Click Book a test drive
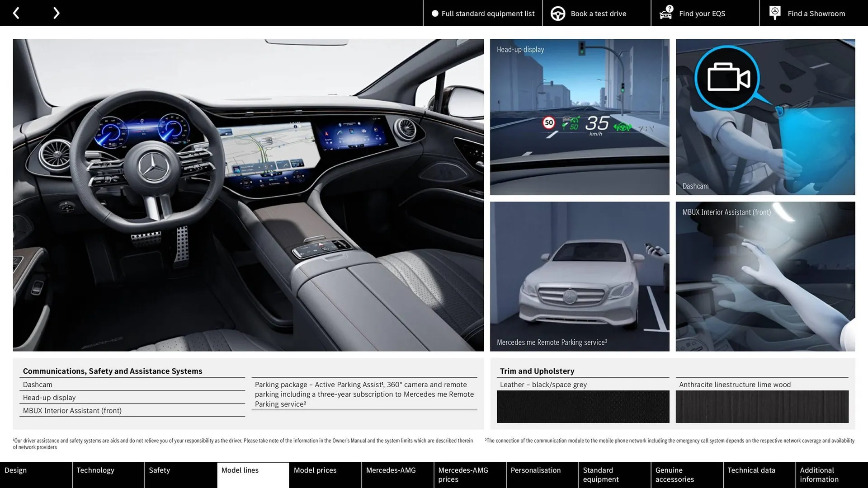The height and width of the screenshot is (488, 868). click(x=598, y=14)
